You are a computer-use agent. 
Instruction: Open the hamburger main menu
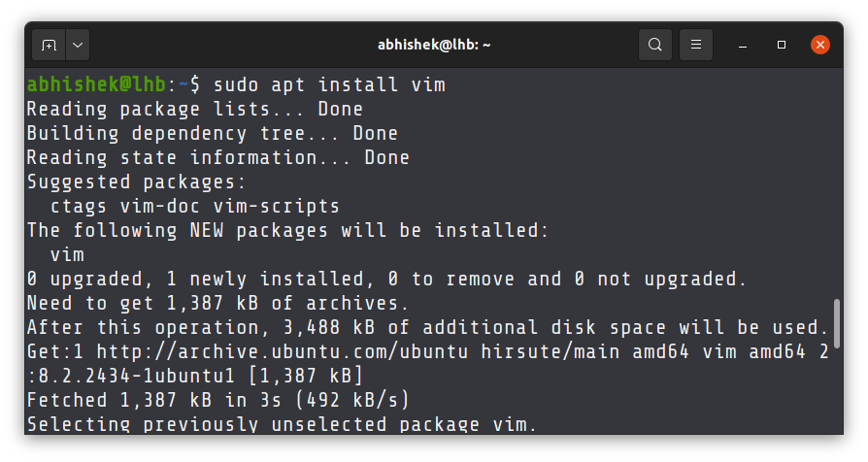click(x=695, y=45)
